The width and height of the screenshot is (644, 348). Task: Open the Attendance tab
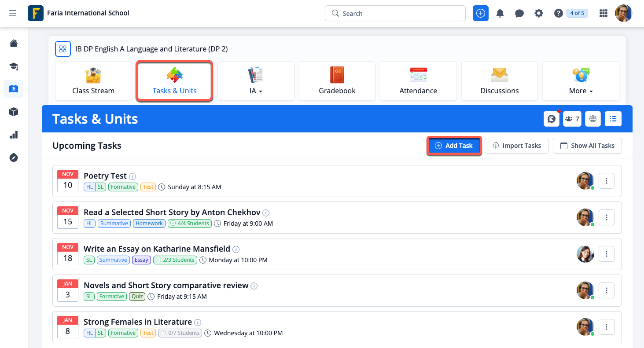(418, 81)
